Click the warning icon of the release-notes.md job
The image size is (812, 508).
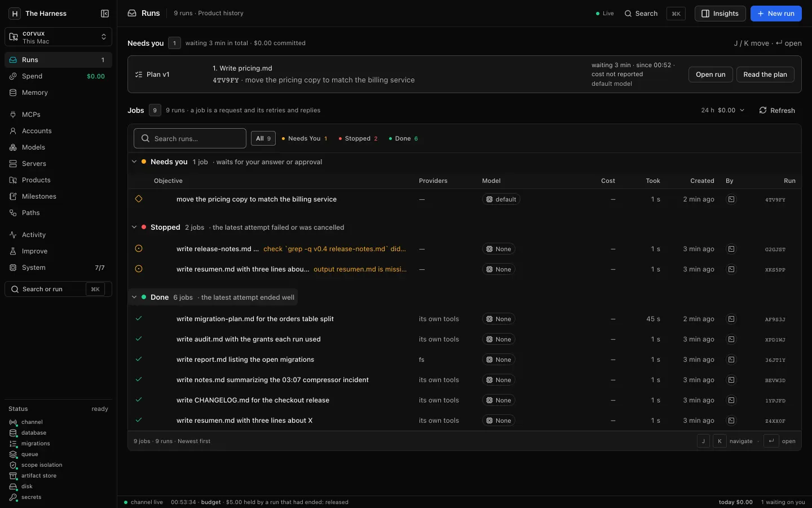point(139,249)
